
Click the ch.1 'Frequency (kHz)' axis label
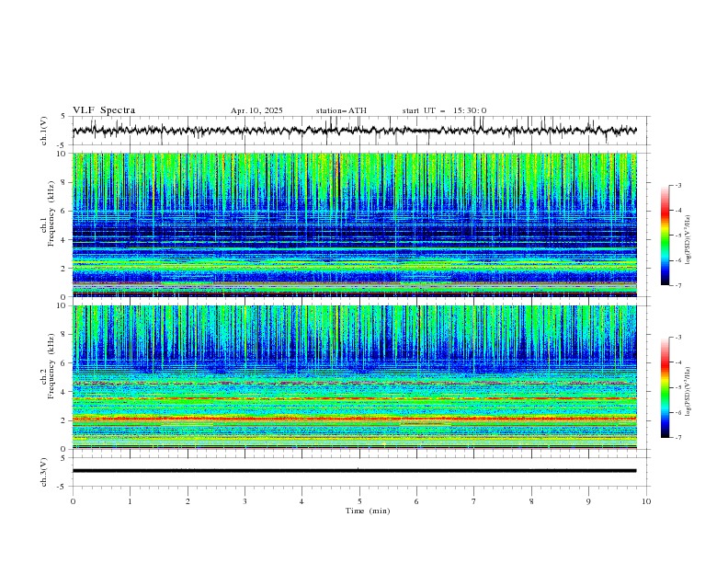(51, 213)
